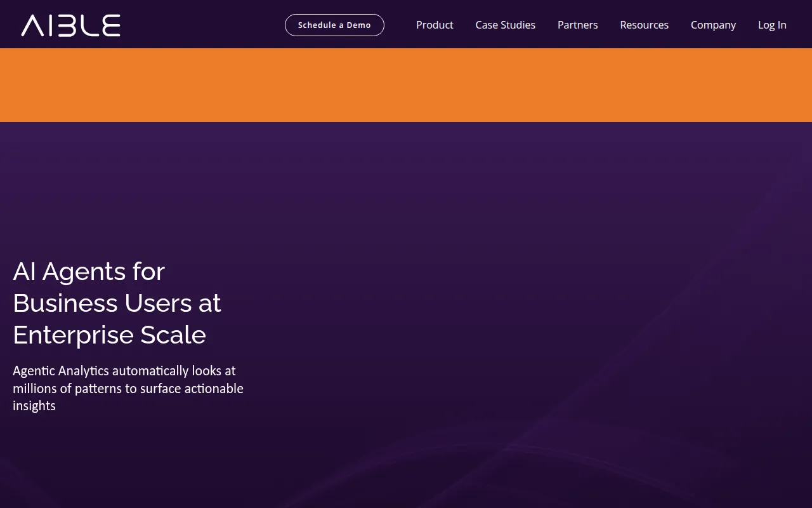Click the Schedule a Demo button
The height and width of the screenshot is (508, 812).
click(x=334, y=25)
